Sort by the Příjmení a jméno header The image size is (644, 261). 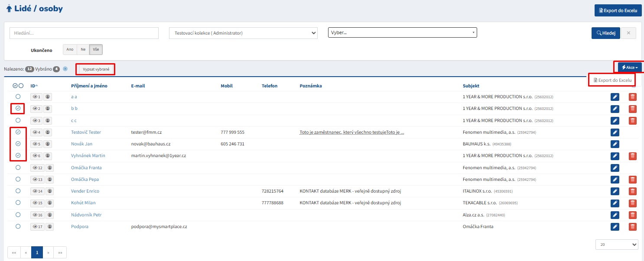(x=89, y=86)
